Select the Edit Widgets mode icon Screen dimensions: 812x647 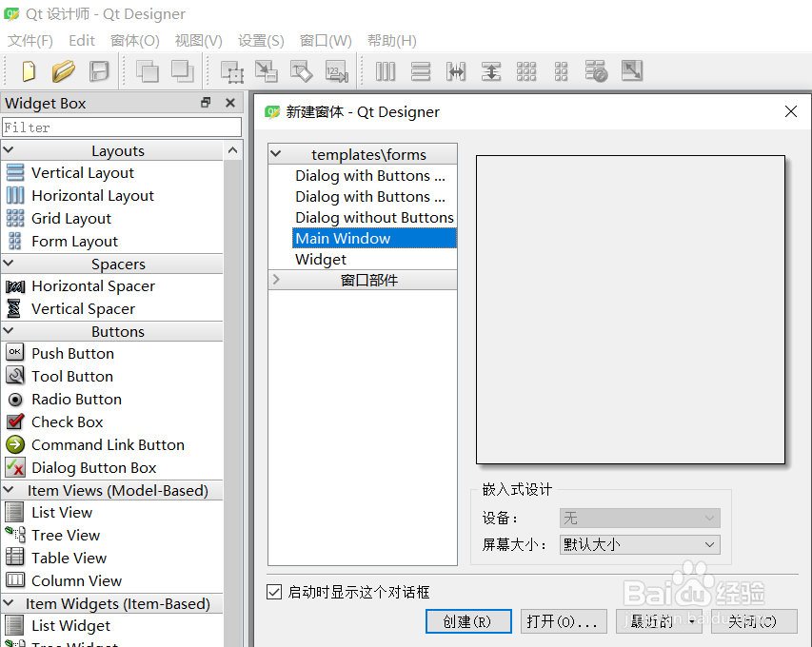click(231, 71)
